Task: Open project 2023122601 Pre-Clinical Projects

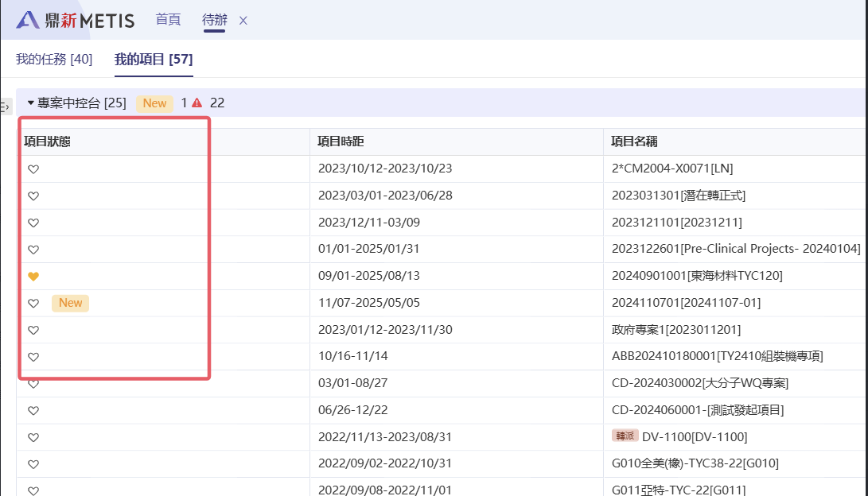Action: pyautogui.click(x=735, y=249)
